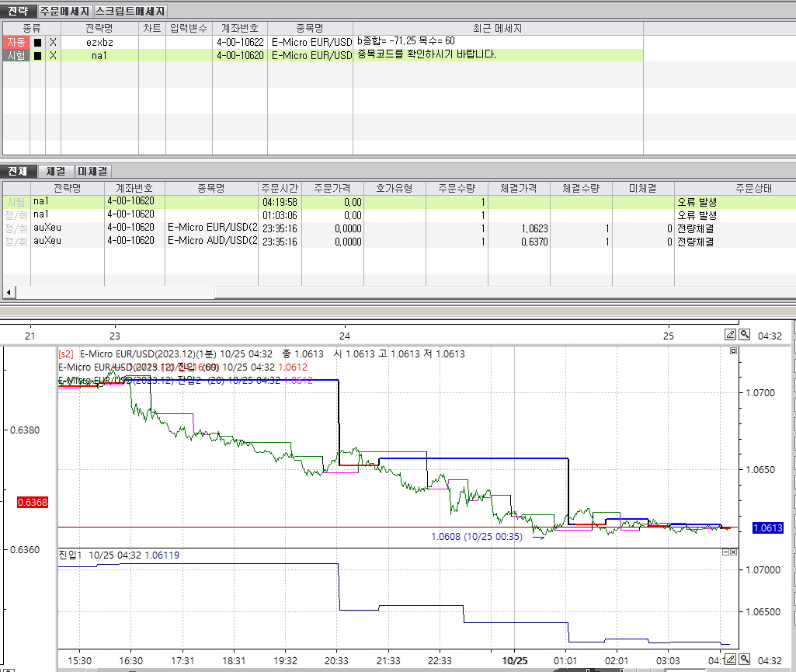Click the magnifier zoom icon above chart
This screenshot has width=796, height=672.
point(744,335)
